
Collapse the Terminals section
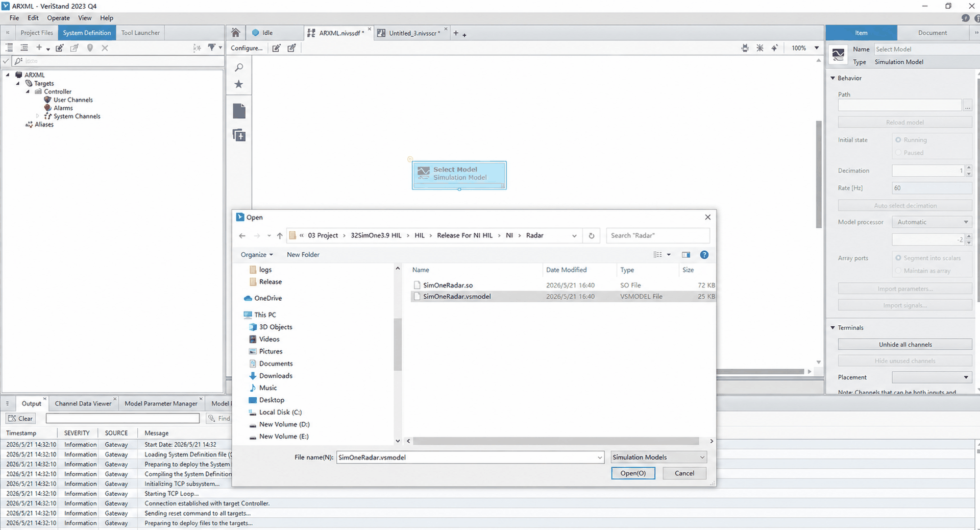point(833,328)
